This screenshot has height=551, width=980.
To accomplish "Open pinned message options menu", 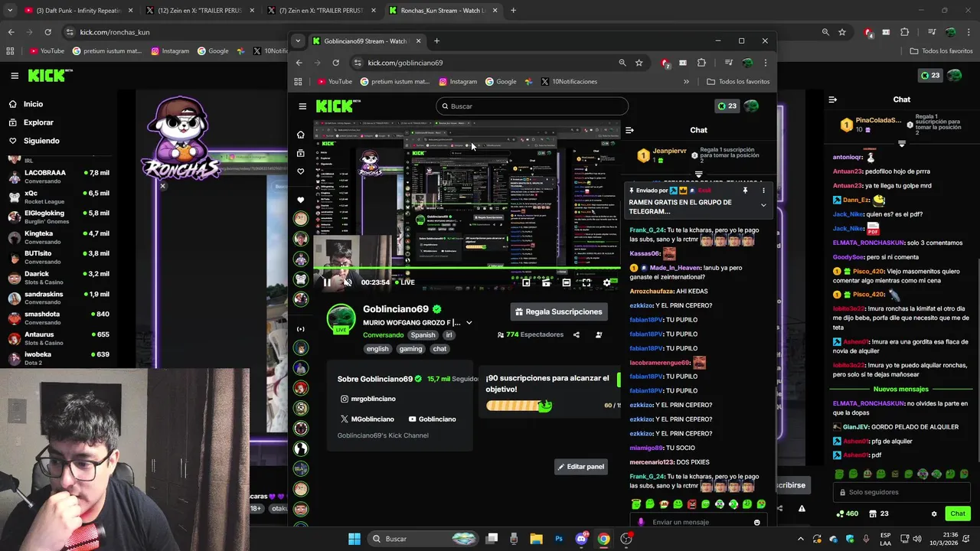I will tap(763, 191).
